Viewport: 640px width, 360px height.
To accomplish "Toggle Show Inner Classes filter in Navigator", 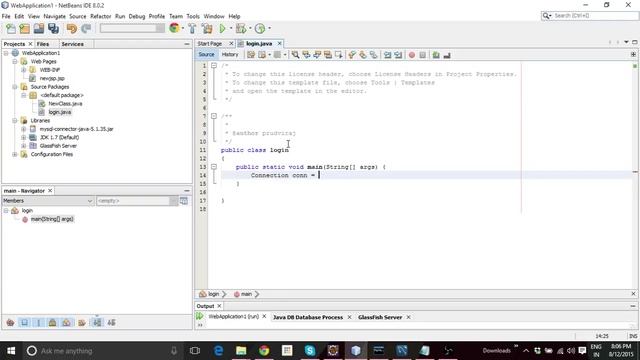I will (x=67, y=322).
